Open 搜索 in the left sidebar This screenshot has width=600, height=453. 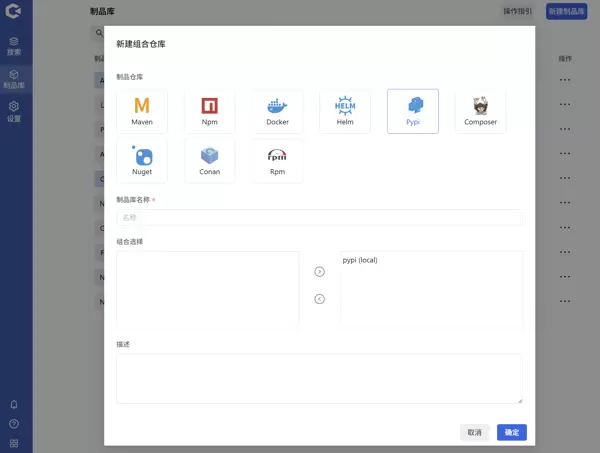[x=14, y=46]
